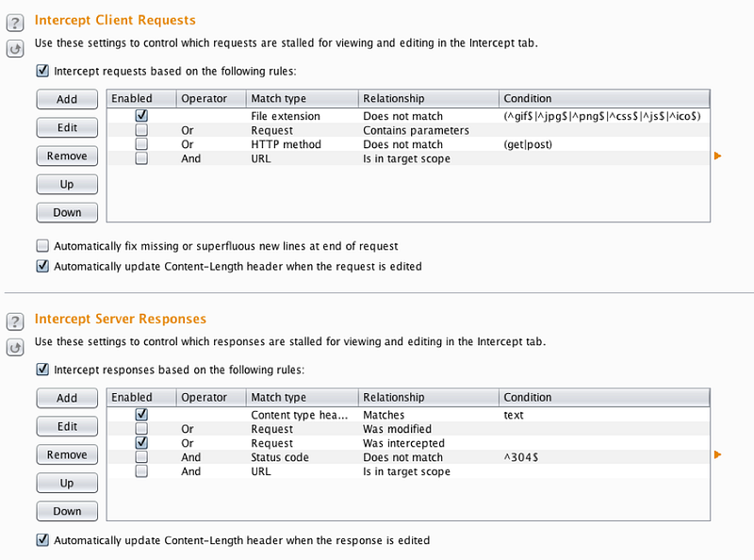Click the Condition header in server responses table
Viewport: 754px width, 560px height.
click(604, 398)
